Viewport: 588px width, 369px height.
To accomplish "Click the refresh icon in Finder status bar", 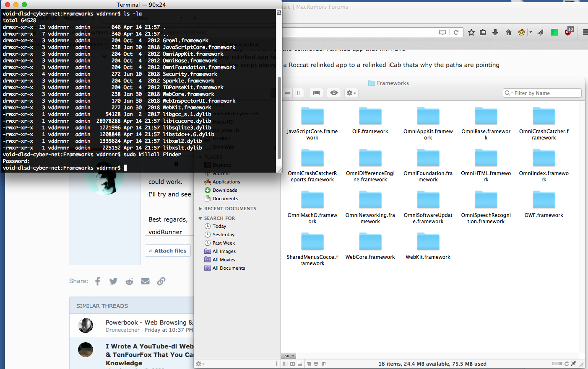I will point(567,364).
